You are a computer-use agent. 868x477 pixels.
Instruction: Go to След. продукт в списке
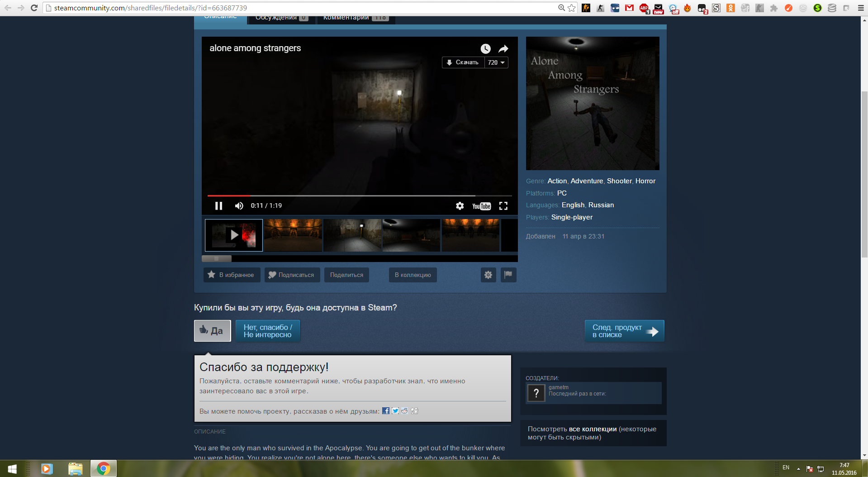click(x=625, y=331)
